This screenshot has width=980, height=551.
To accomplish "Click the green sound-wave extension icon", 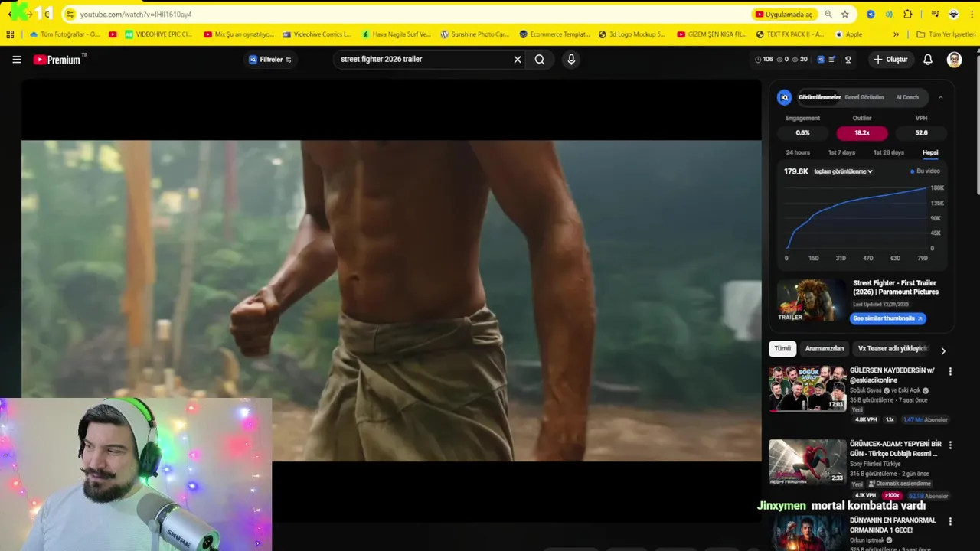I will (889, 14).
